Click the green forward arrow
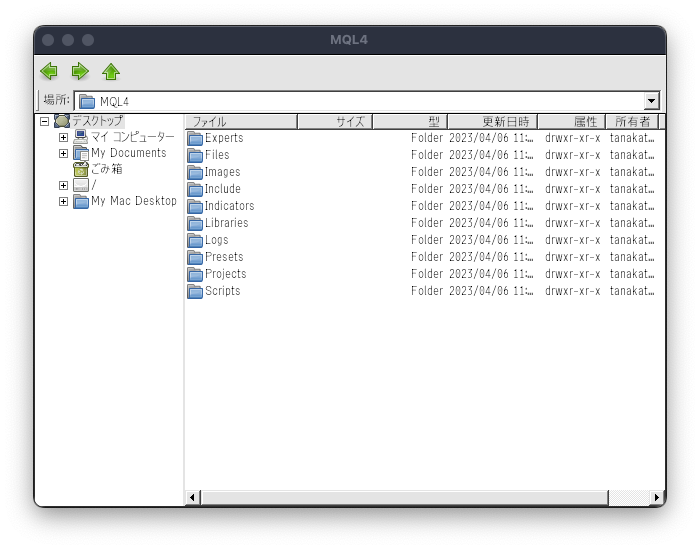Screen dimensions: 700x549 pos(80,71)
